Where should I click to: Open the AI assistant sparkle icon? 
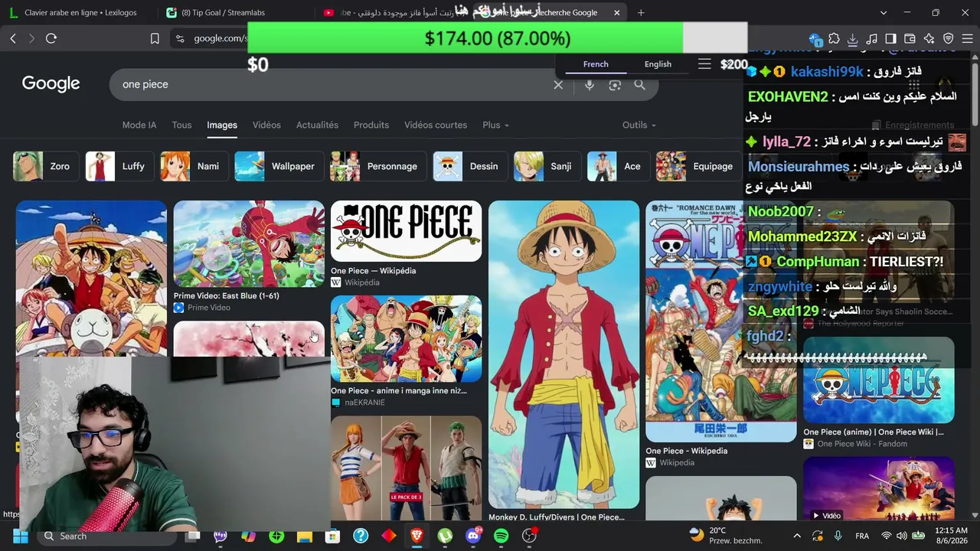point(929,38)
